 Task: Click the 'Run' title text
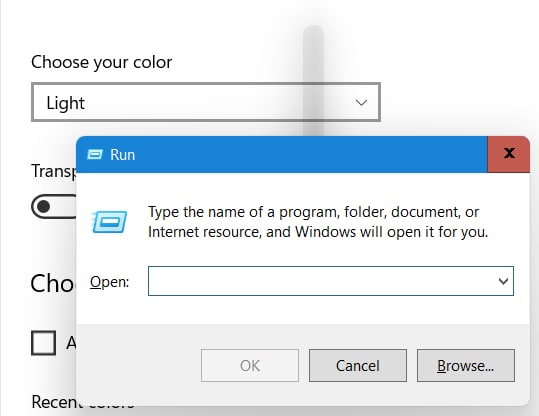tap(123, 155)
